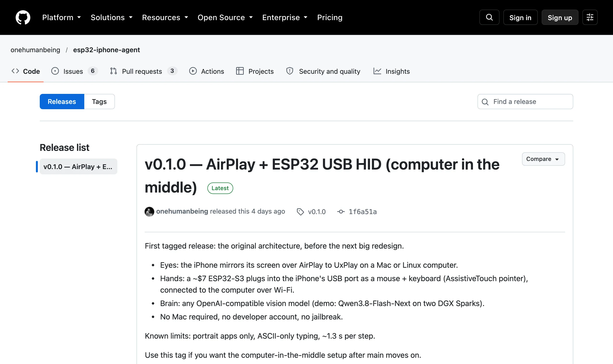Open the v0.1.0 release title link
This screenshot has height=364, width=613.
click(322, 176)
